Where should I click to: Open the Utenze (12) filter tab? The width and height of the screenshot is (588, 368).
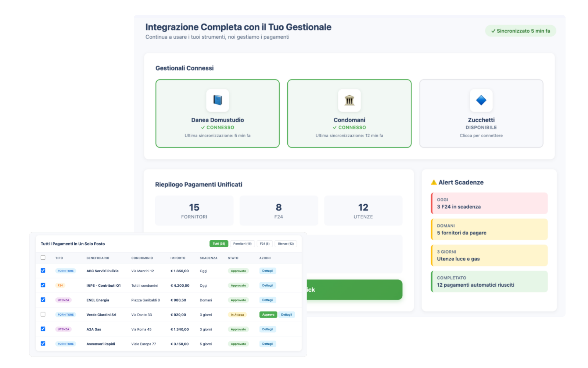286,244
